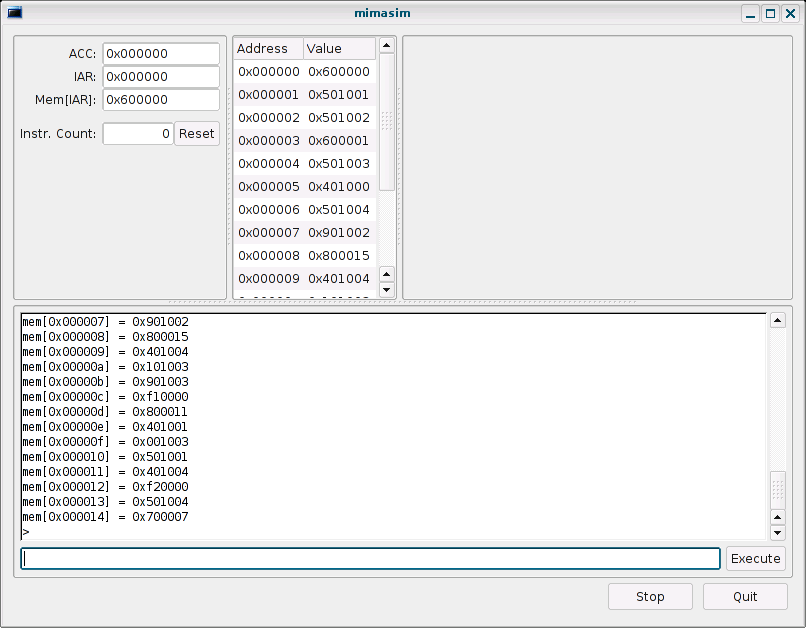Maximize the mimasim window

770,13
